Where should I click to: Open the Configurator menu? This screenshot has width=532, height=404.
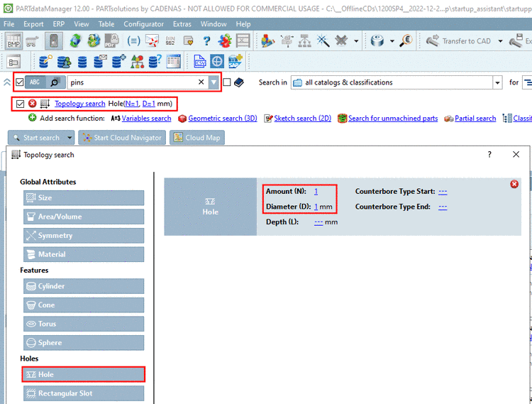[143, 24]
